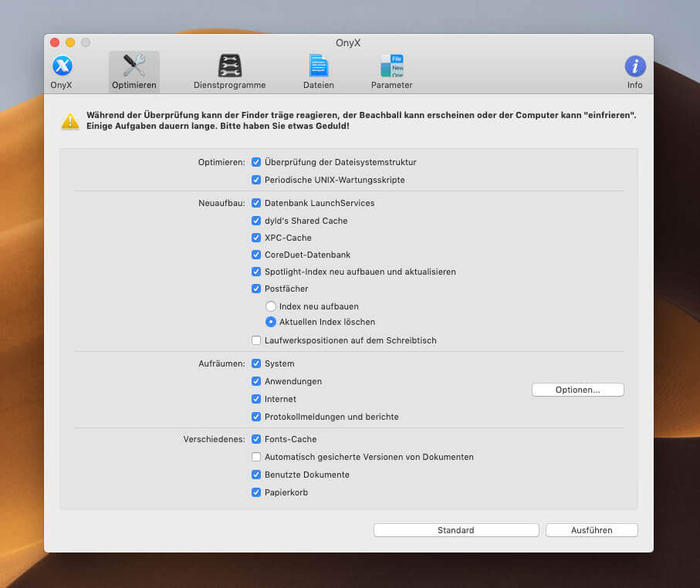This screenshot has width=700, height=588.
Task: Open the OnyX toolbar icon
Action: point(62,66)
